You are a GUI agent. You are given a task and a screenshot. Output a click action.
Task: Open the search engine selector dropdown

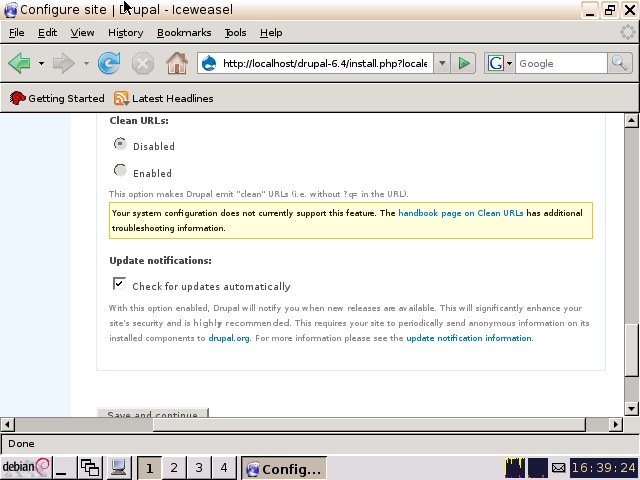click(x=509, y=63)
